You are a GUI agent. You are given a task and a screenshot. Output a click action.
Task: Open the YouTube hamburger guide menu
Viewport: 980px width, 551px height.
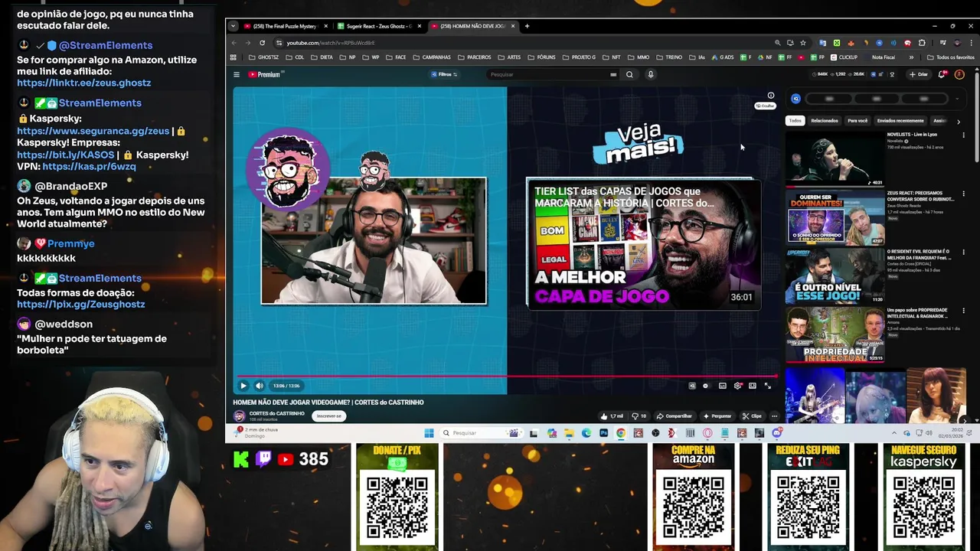pos(237,74)
